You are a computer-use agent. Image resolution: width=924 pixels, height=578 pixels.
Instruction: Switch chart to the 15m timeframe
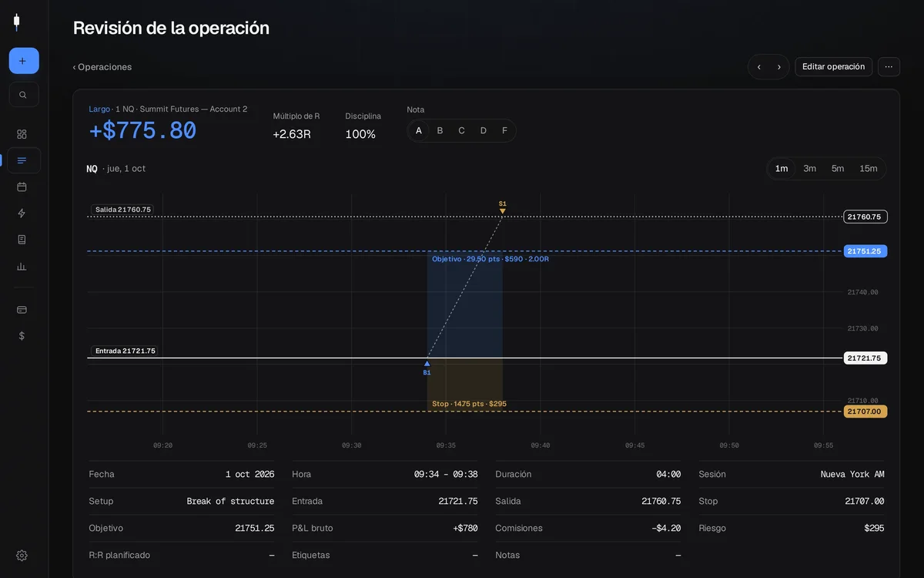869,169
